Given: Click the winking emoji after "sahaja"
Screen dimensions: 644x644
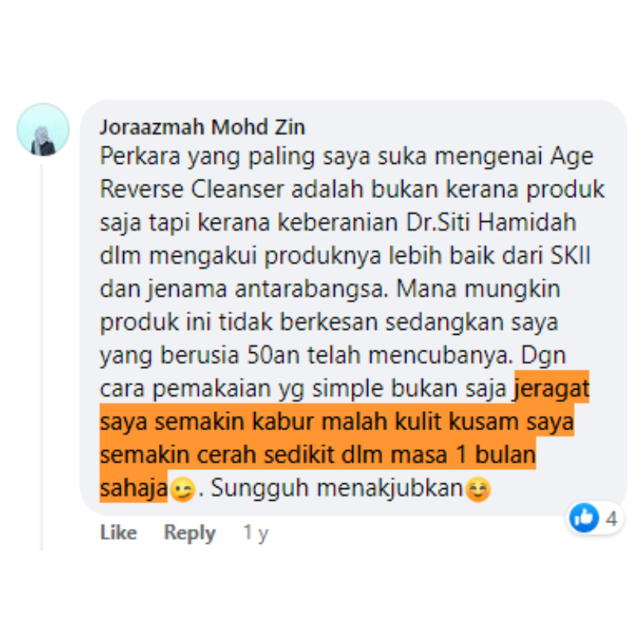Looking at the screenshot, I should click(182, 489).
